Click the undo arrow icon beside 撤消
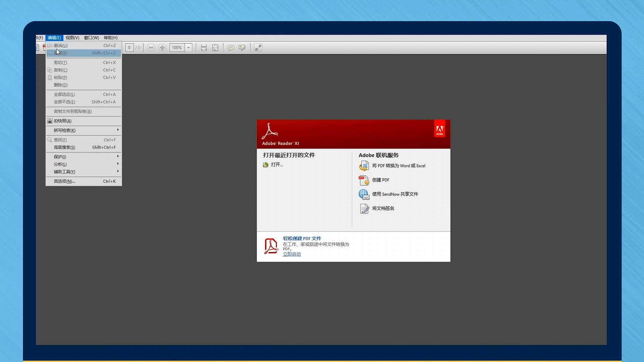The height and width of the screenshot is (362, 644). (x=50, y=45)
